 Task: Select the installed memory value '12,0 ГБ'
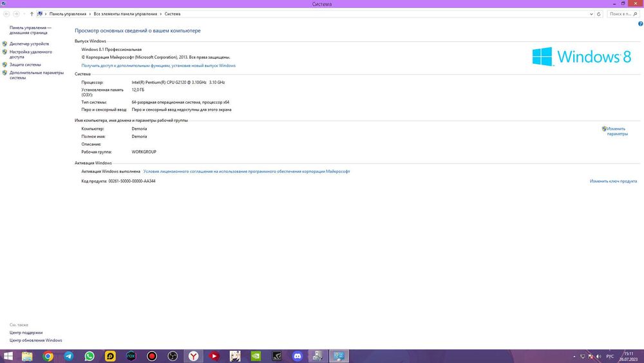click(138, 90)
